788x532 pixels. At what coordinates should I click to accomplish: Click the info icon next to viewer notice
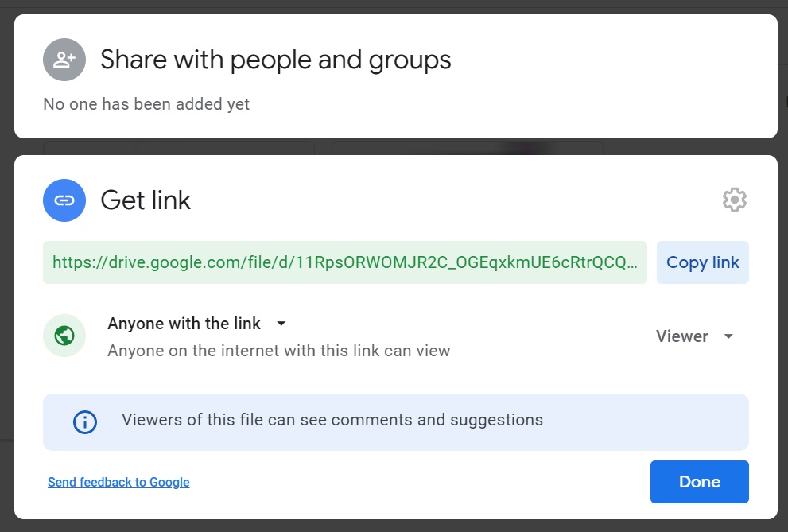(x=84, y=421)
